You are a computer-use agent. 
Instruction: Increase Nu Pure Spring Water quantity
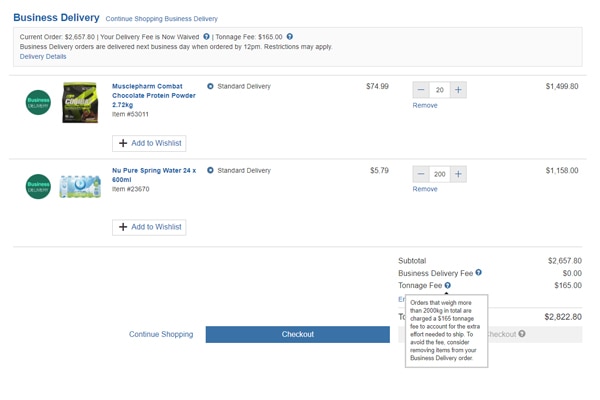[x=458, y=174]
